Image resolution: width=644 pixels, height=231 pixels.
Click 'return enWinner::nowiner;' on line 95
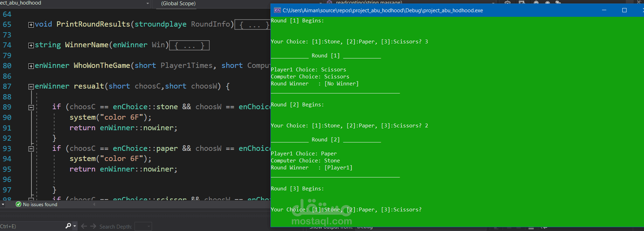pyautogui.click(x=123, y=169)
